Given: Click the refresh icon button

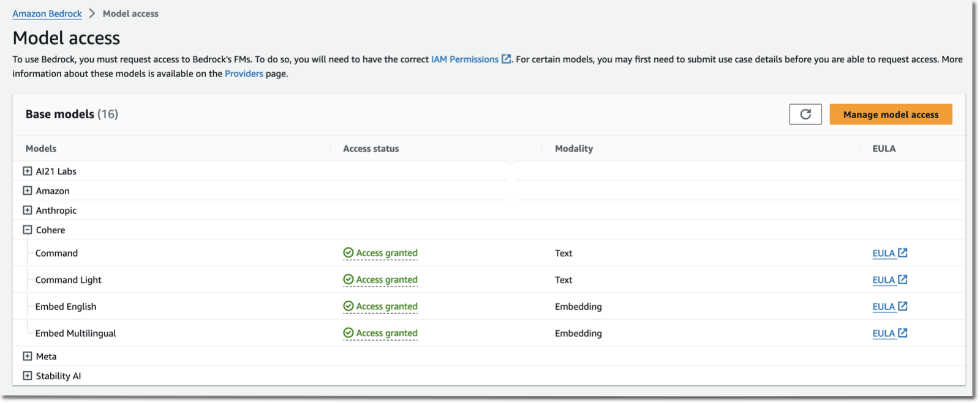Looking at the screenshot, I should [805, 115].
